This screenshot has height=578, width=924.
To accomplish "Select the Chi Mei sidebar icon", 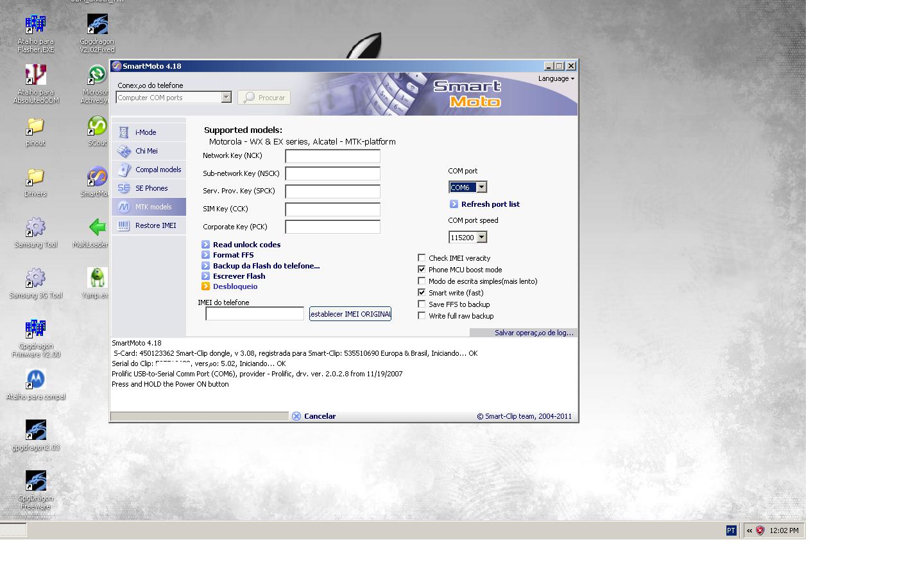I will coord(124,151).
